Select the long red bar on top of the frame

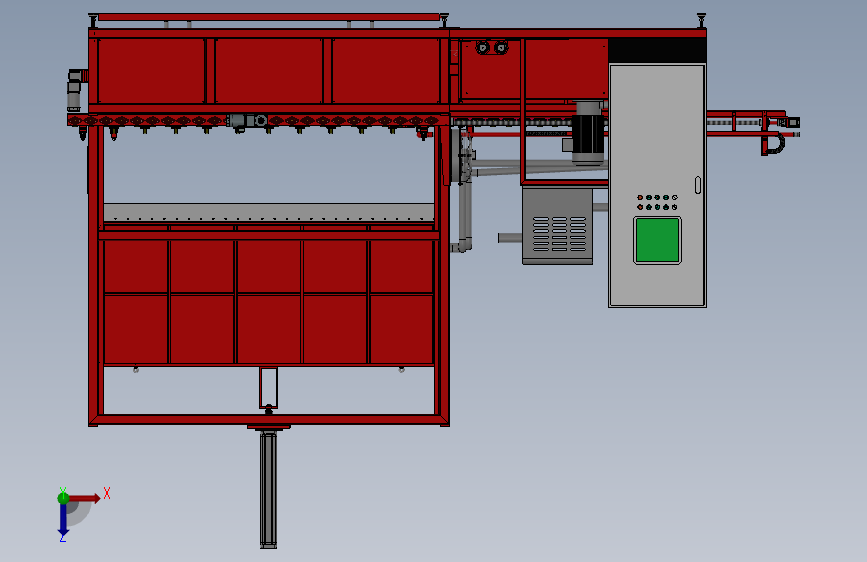(x=268, y=17)
